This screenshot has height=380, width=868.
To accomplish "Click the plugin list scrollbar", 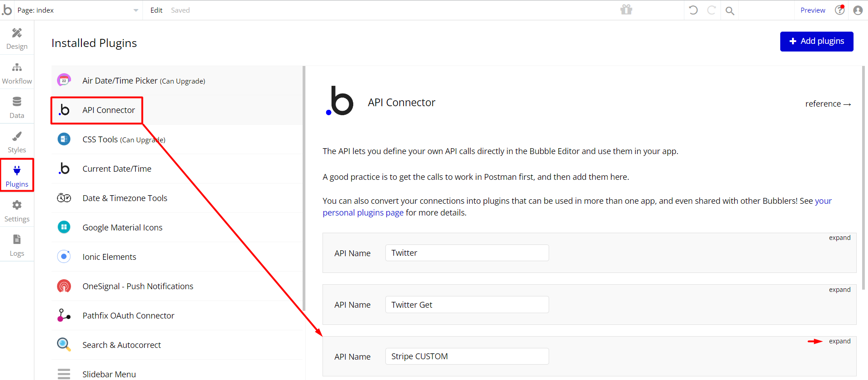I will [x=304, y=188].
